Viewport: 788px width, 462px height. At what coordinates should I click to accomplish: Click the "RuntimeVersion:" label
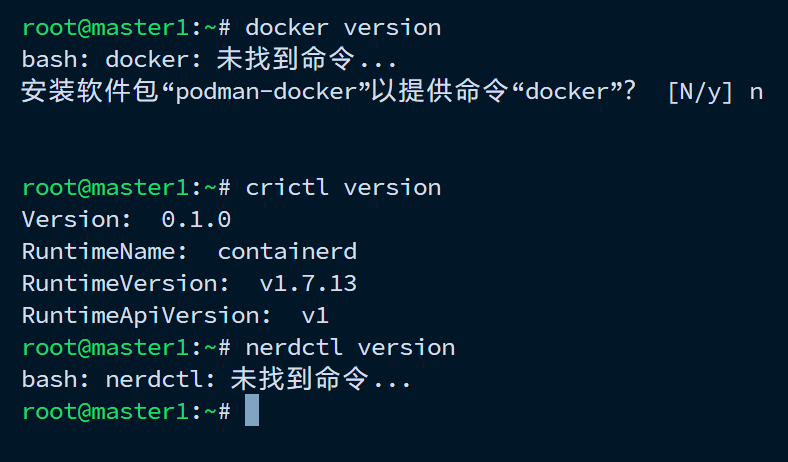(126, 284)
